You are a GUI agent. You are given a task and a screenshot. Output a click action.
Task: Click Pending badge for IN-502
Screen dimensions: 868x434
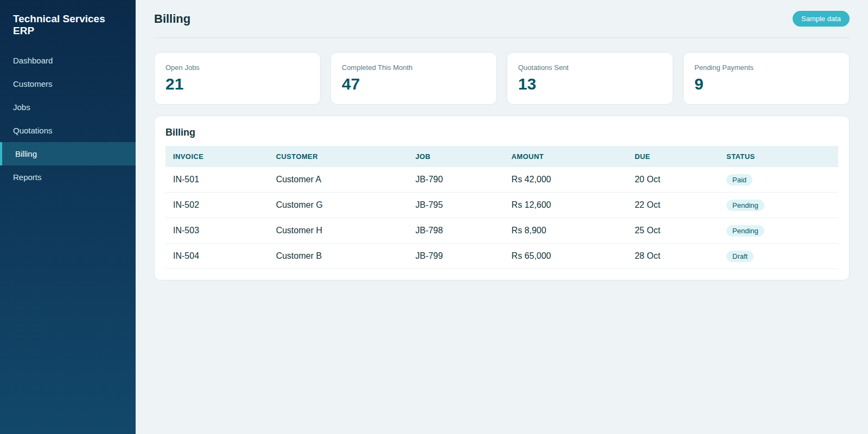pos(745,206)
